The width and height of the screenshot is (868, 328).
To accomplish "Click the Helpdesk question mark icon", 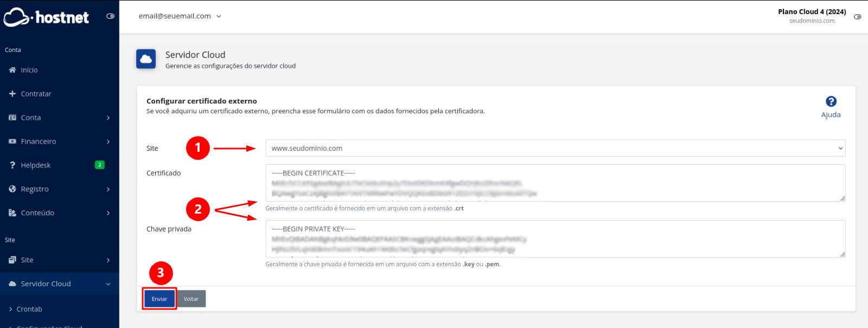I will [12, 165].
